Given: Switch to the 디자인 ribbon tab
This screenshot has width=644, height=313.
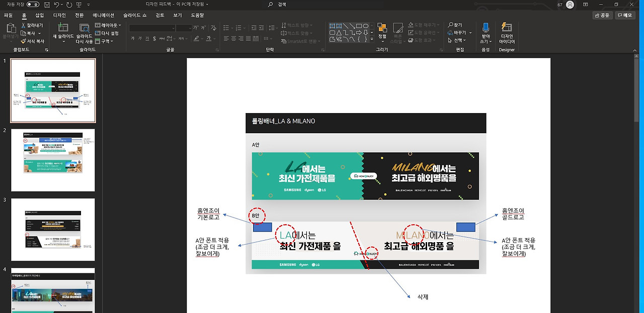Looking at the screenshot, I should (x=59, y=16).
